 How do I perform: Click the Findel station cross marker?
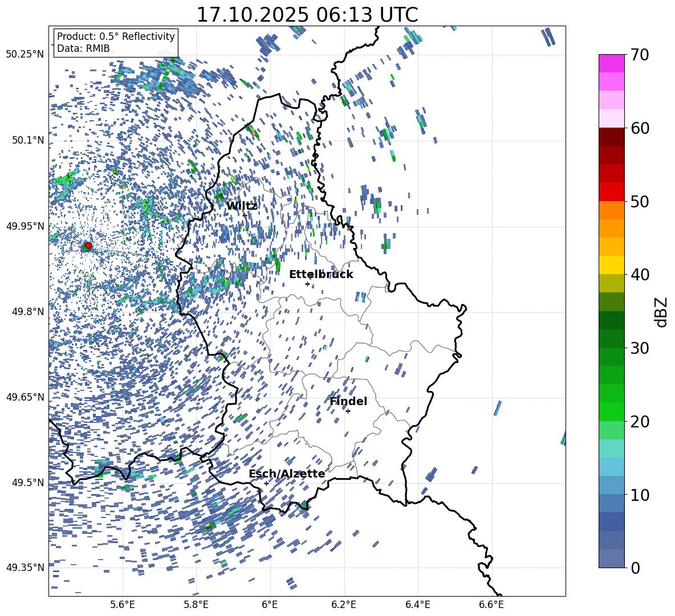348,411
